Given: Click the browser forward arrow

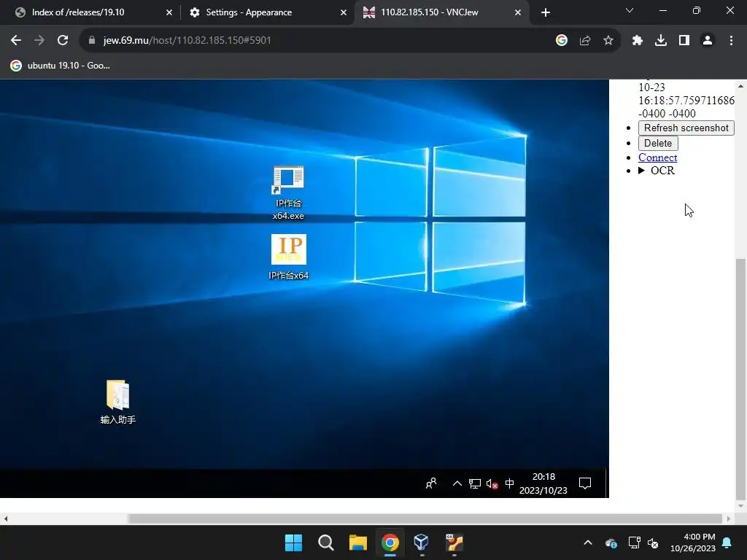Looking at the screenshot, I should point(39,41).
